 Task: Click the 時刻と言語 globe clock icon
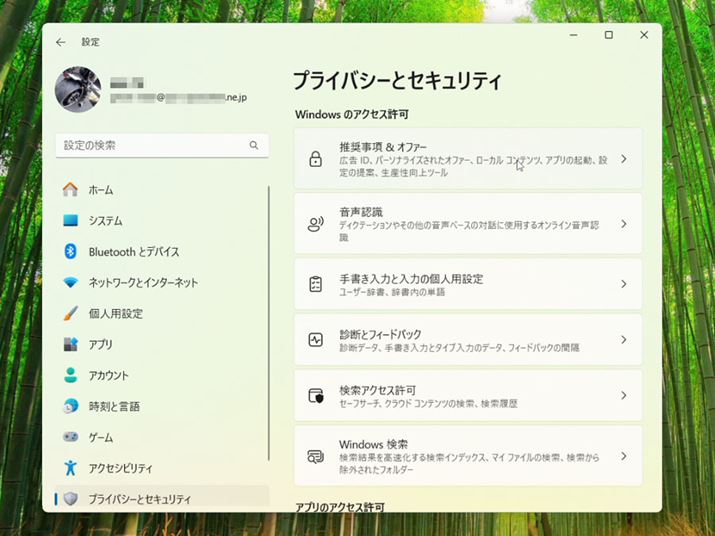pyautogui.click(x=70, y=406)
